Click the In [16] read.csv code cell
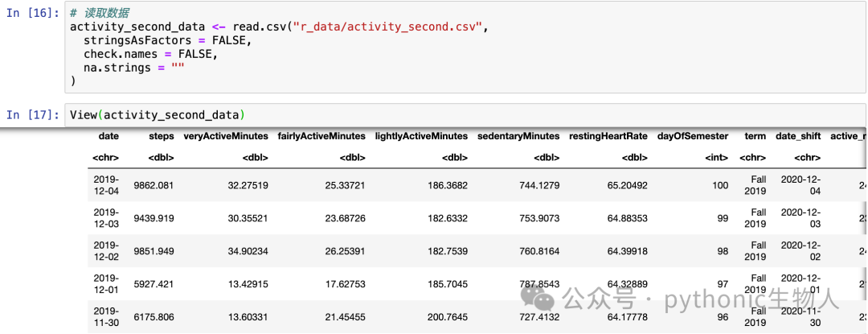The image size is (868, 334). pyautogui.click(x=465, y=47)
